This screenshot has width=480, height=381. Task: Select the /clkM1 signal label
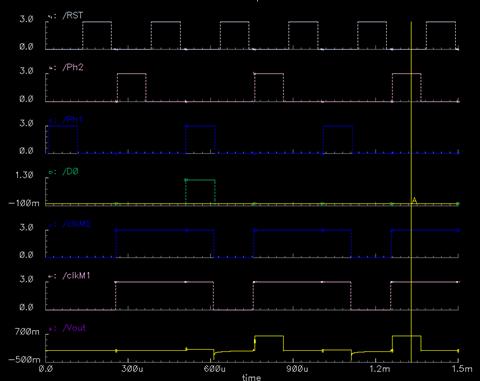(76, 276)
